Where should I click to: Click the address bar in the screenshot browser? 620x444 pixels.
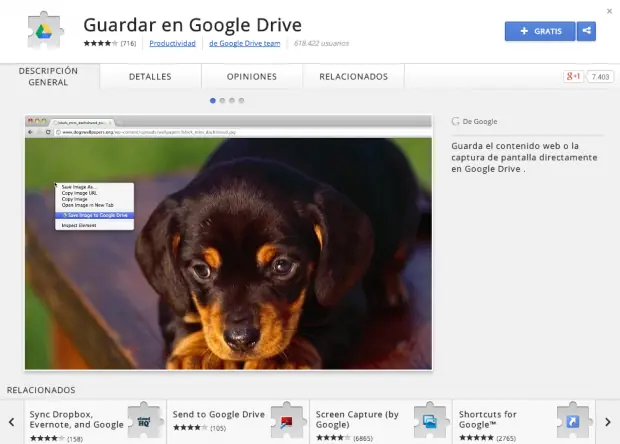click(x=242, y=132)
